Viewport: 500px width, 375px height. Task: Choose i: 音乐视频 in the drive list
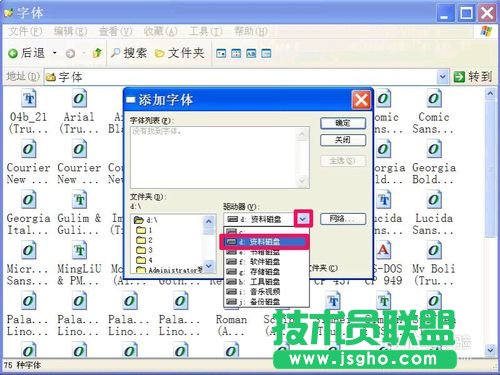[x=266, y=292]
